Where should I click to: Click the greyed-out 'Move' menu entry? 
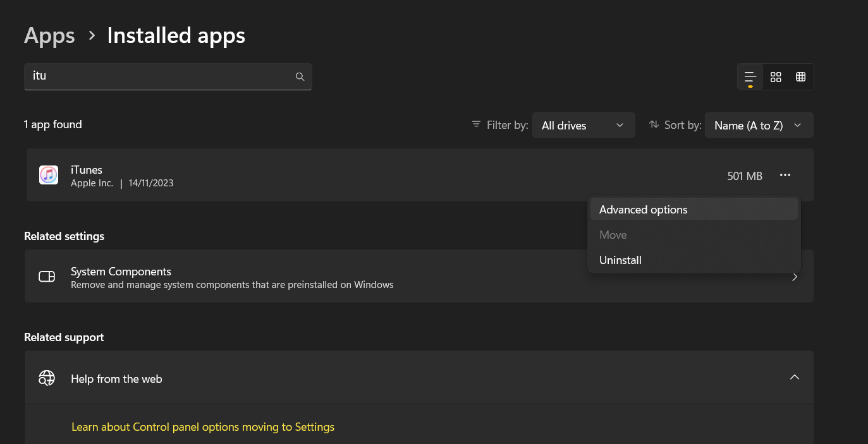613,235
